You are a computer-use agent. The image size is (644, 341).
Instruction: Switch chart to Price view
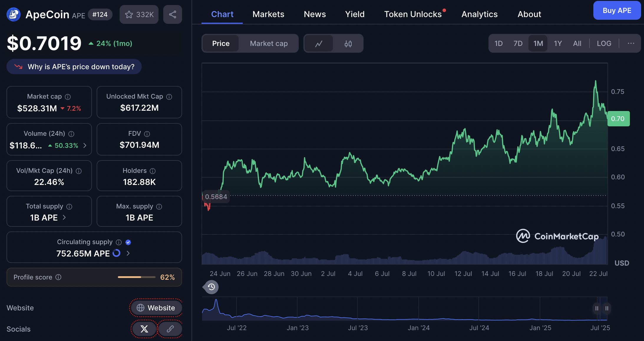221,44
